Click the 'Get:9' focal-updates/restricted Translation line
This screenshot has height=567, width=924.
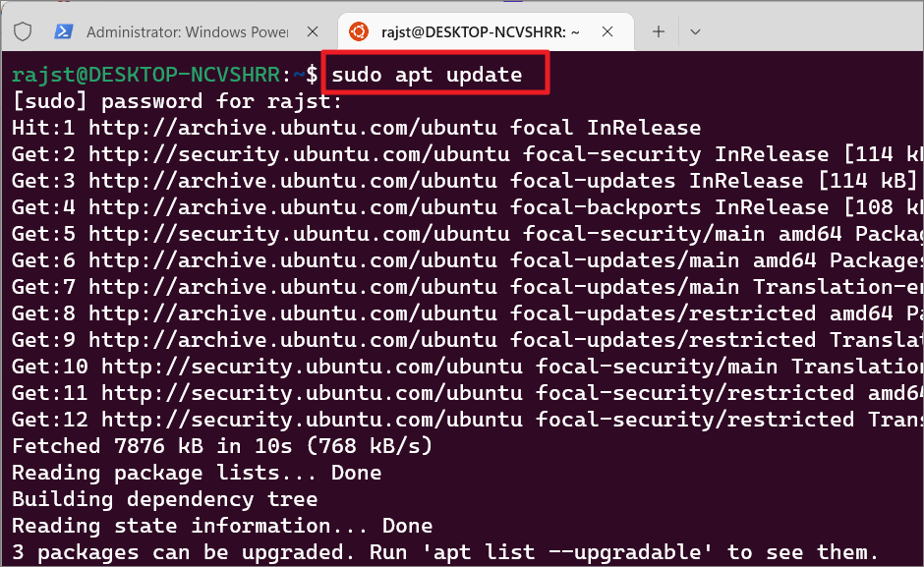(467, 340)
